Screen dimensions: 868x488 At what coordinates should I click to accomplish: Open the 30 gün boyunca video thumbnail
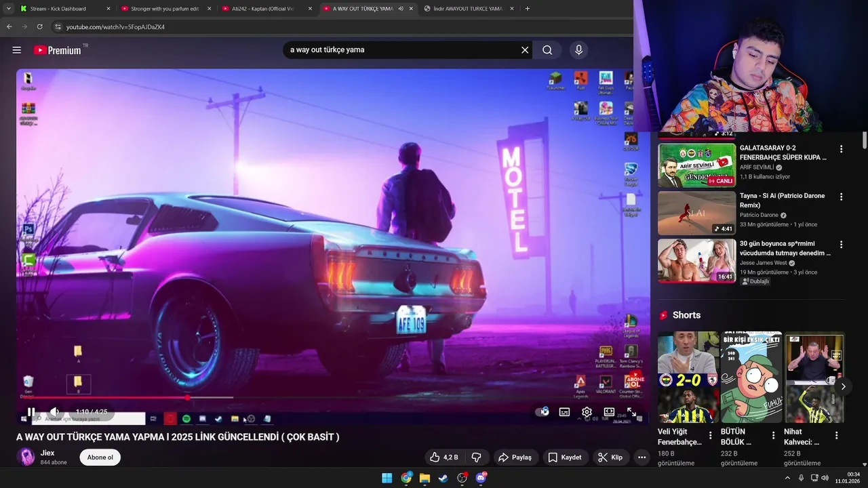pyautogui.click(x=696, y=261)
